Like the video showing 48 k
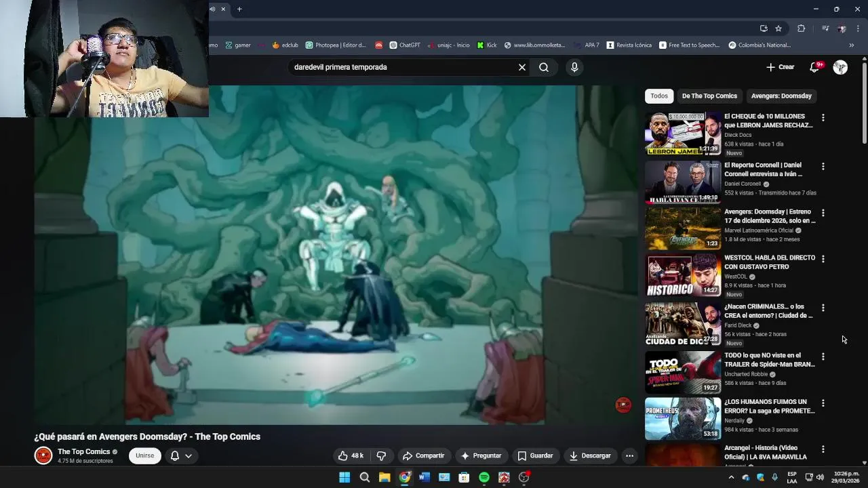Screen dimensions: 868x488 (351, 455)
